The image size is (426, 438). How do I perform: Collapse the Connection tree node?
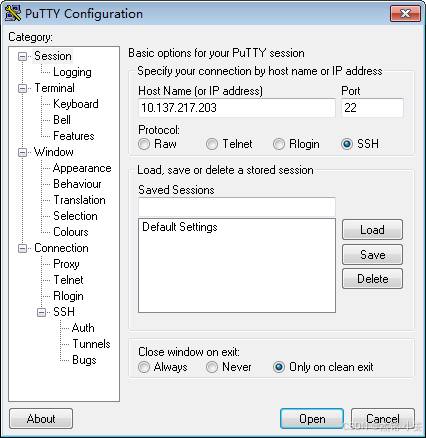(22, 248)
